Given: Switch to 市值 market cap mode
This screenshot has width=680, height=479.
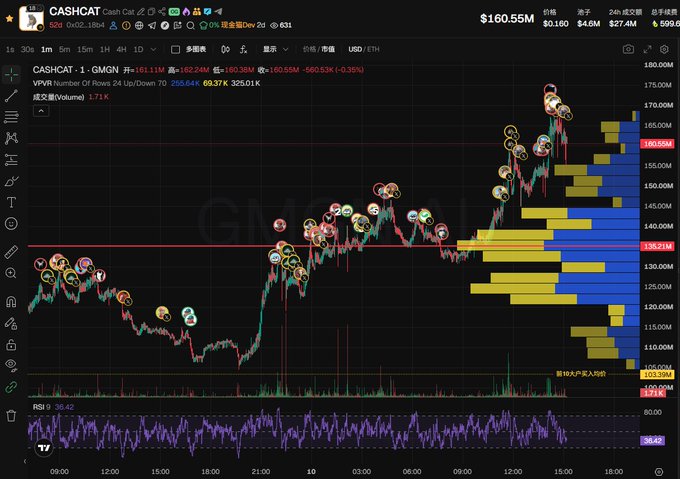Looking at the screenshot, I should [x=328, y=49].
